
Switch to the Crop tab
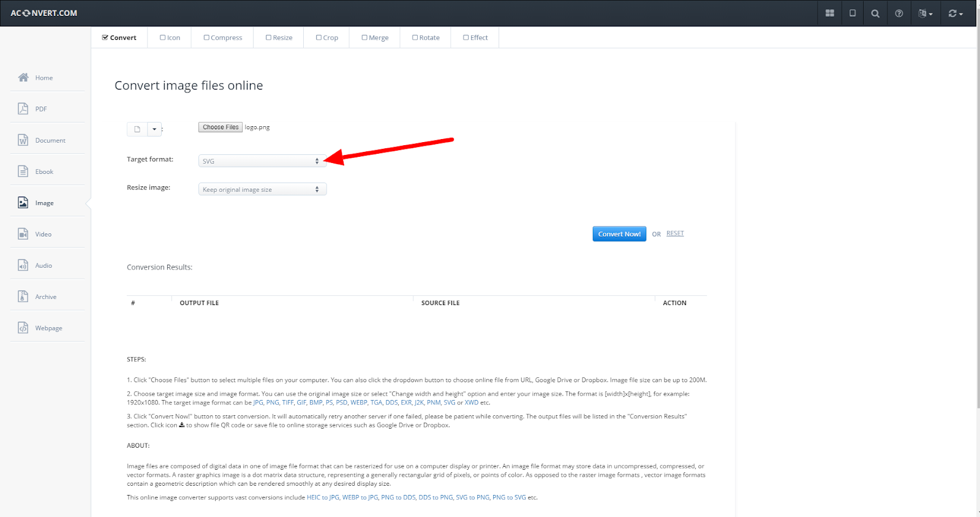pyautogui.click(x=327, y=37)
